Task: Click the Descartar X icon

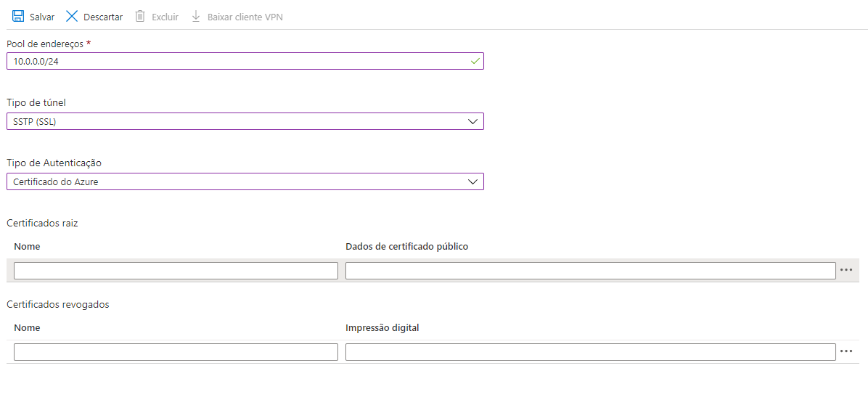Action: tap(72, 16)
